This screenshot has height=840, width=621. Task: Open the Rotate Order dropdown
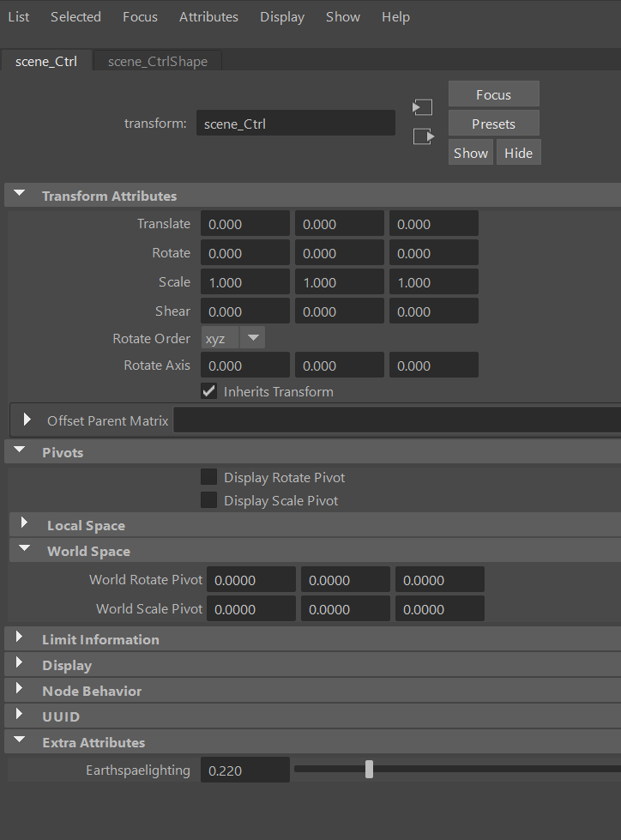click(x=233, y=338)
